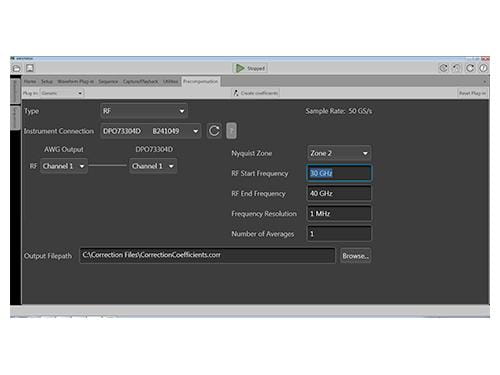Image resolution: width=500 pixels, height=375 pixels.
Task: Click the Reset Plug-in button
Action: point(472,93)
